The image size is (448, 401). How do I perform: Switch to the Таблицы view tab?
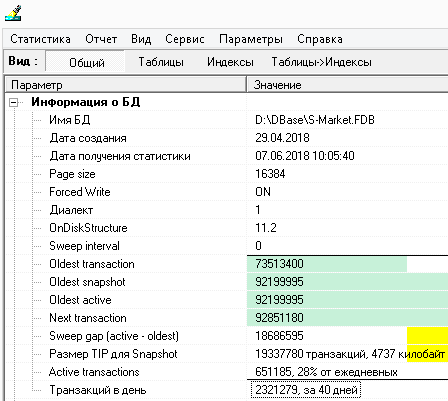point(161,62)
